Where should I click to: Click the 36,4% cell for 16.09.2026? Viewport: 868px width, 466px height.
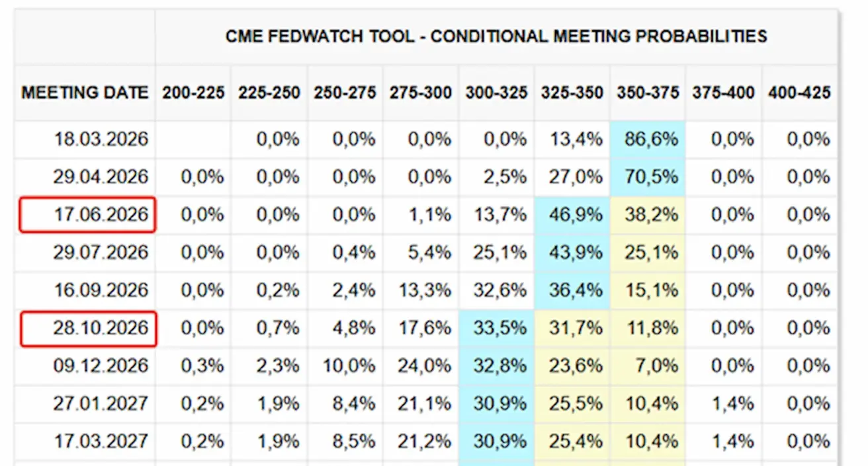point(573,291)
